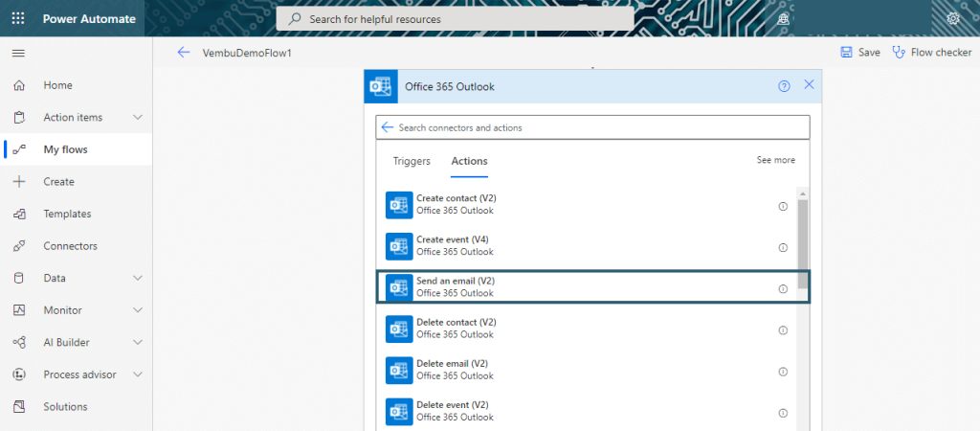Show info for Create event (V4)

tap(783, 248)
